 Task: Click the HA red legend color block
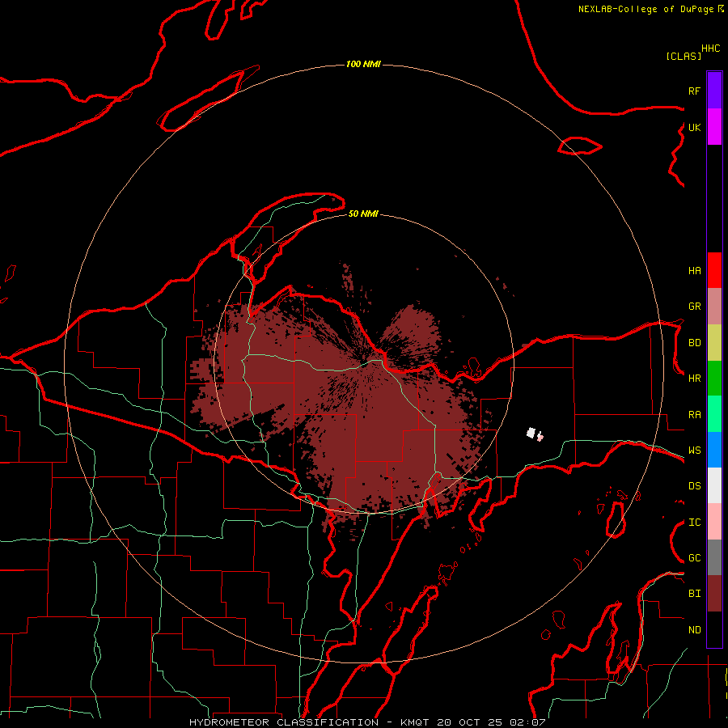pos(714,270)
